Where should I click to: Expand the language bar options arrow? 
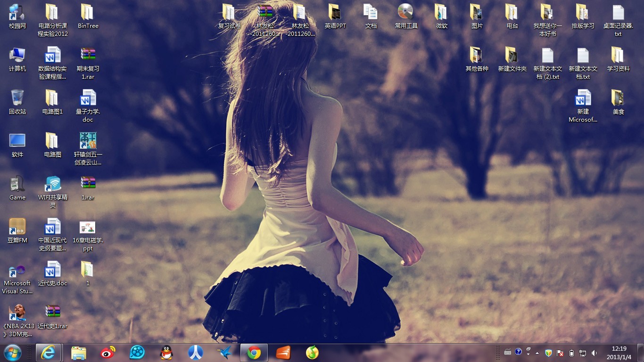pos(528,354)
